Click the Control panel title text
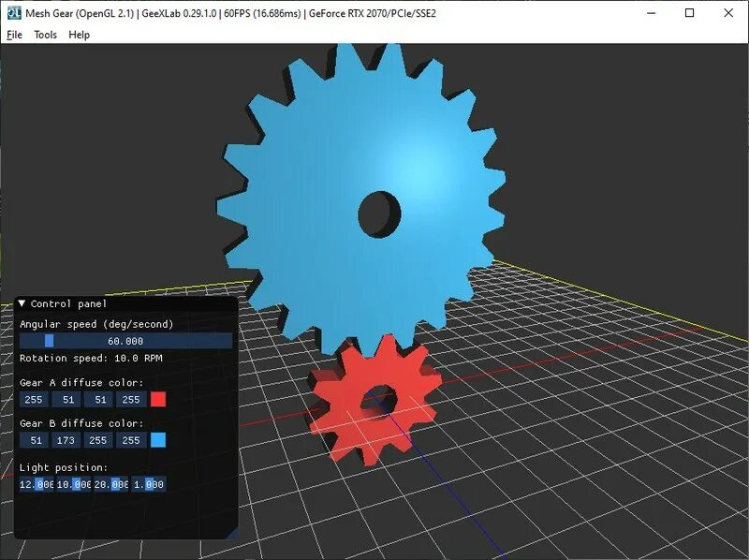The image size is (749, 560). pyautogui.click(x=68, y=304)
